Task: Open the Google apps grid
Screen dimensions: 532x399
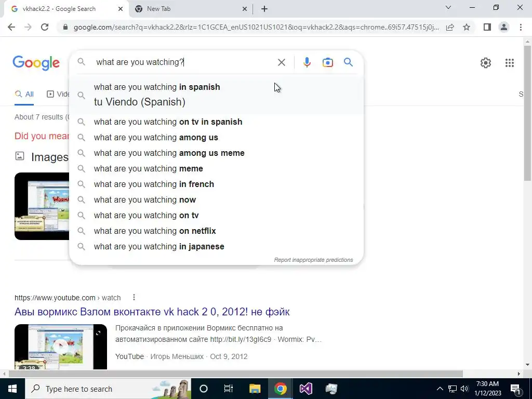Action: coord(509,63)
